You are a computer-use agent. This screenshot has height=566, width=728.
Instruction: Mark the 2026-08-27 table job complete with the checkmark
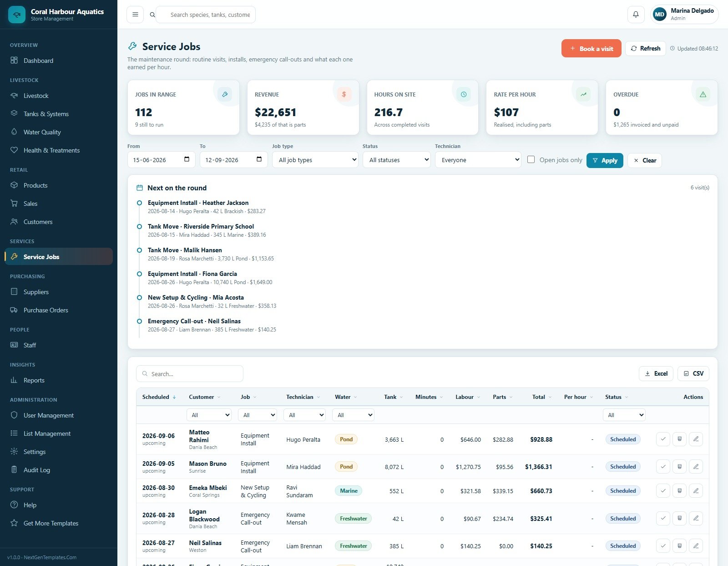(x=663, y=546)
